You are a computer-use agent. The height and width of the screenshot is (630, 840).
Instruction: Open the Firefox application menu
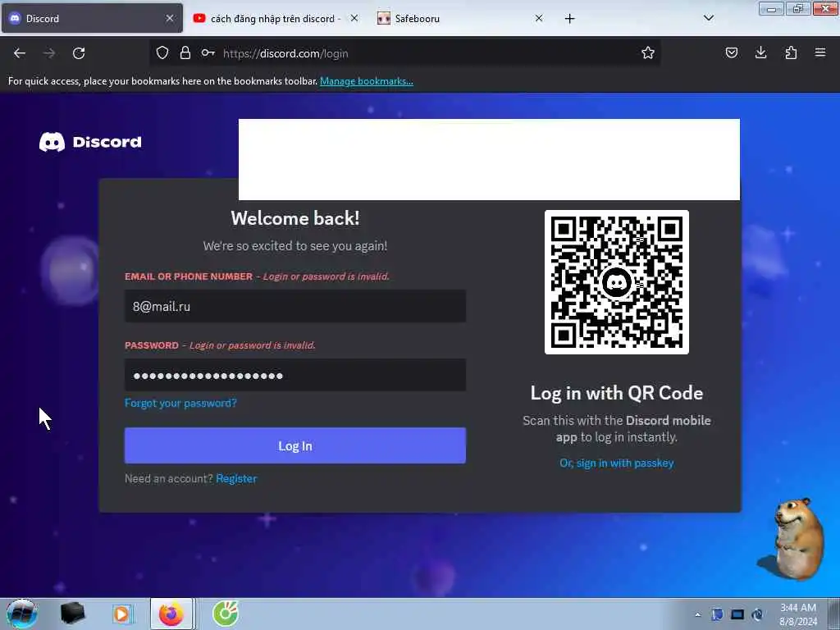(x=820, y=53)
